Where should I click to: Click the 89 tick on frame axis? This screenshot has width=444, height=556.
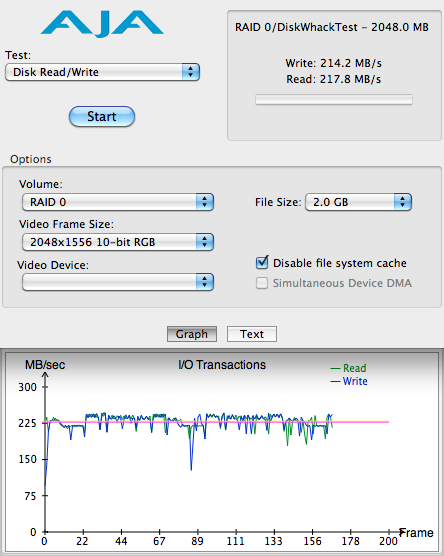coord(197,541)
